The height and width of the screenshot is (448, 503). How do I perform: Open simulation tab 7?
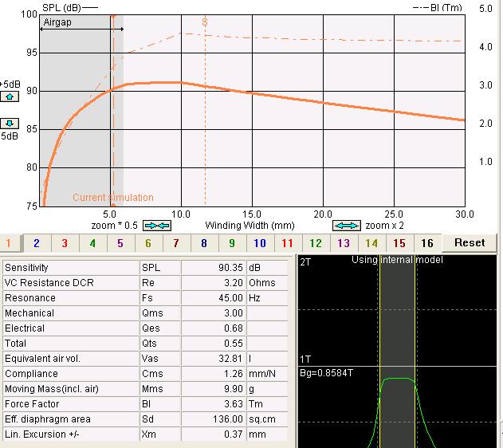point(176,243)
